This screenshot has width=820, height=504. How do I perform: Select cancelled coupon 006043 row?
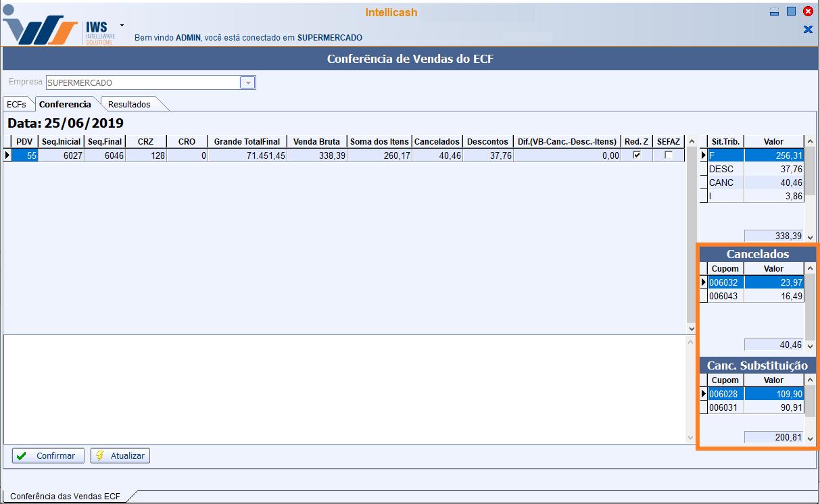click(755, 296)
